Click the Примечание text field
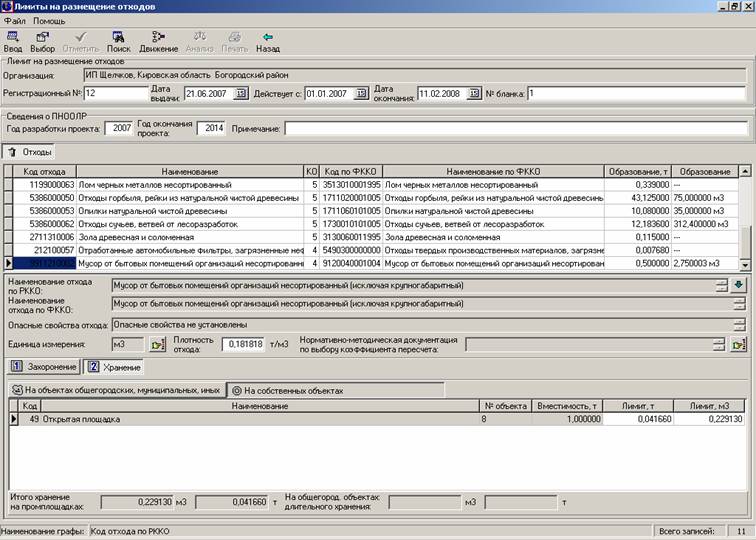 (514, 128)
